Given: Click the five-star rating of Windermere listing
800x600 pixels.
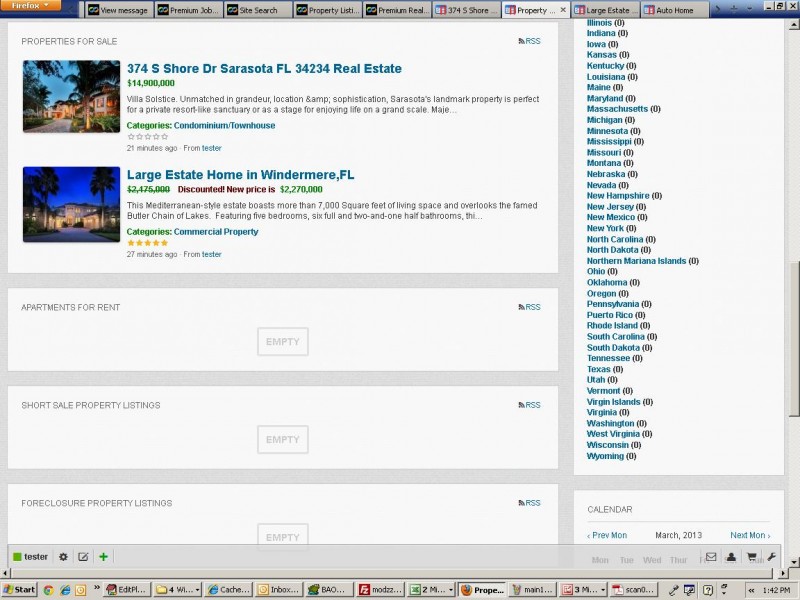Looking at the screenshot, I should (147, 243).
